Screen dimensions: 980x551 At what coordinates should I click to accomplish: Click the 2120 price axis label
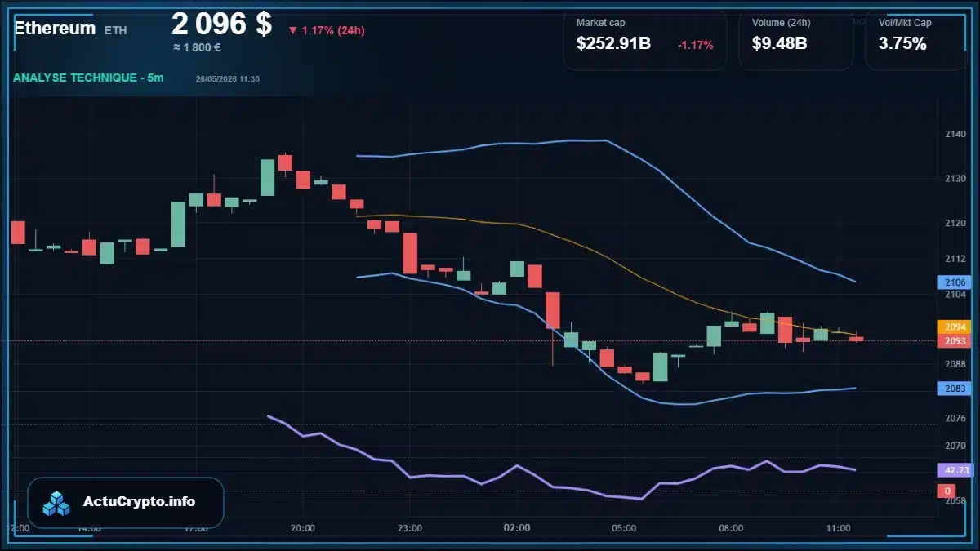pyautogui.click(x=955, y=223)
